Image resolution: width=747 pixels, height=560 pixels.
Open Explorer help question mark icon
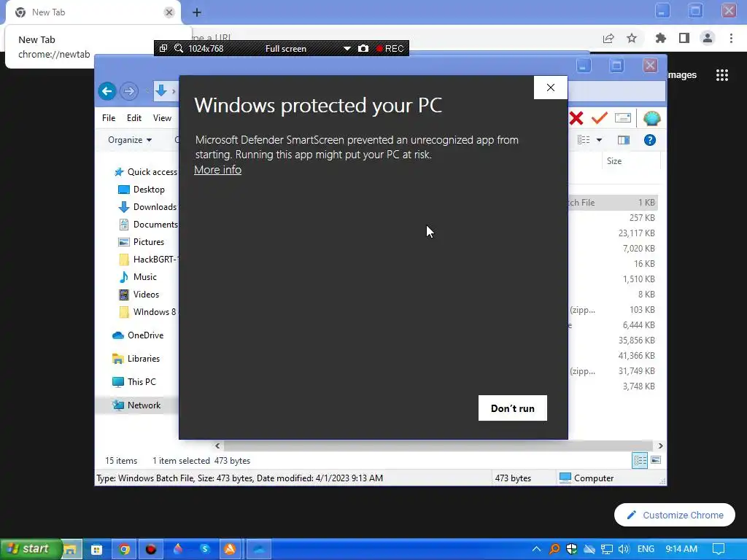click(x=650, y=140)
